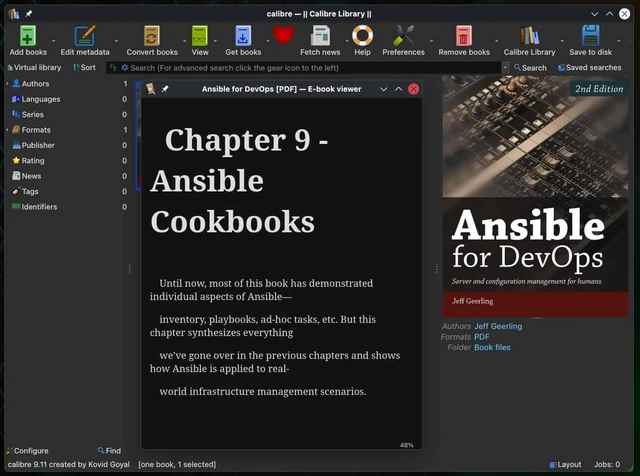Click the Search button
The height and width of the screenshot is (476, 640).
tap(530, 68)
